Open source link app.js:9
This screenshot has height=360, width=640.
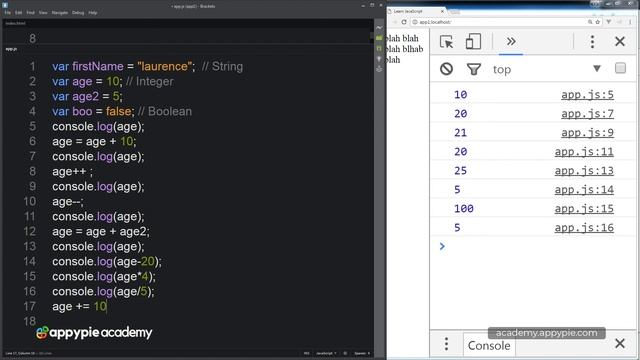point(587,133)
